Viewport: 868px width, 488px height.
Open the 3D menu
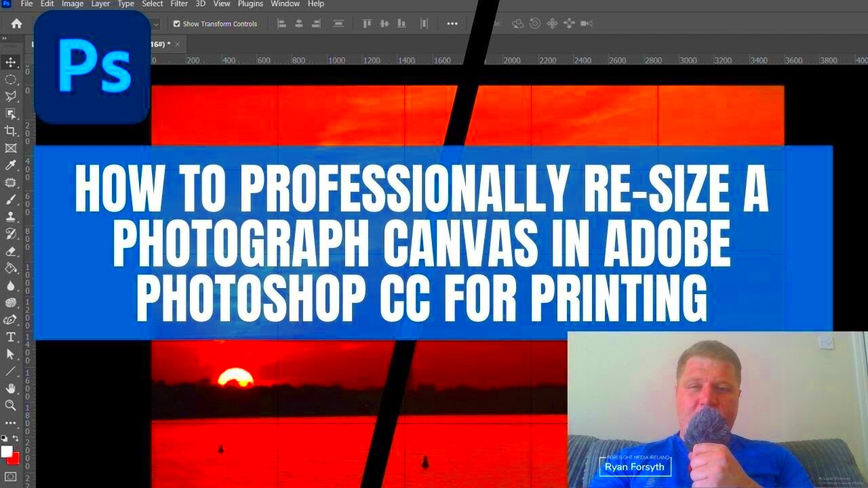201,4
